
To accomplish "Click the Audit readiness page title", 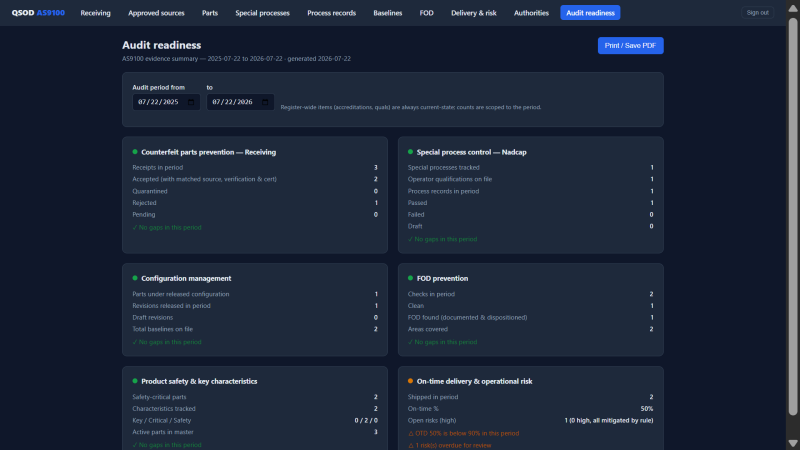I will [x=162, y=45].
